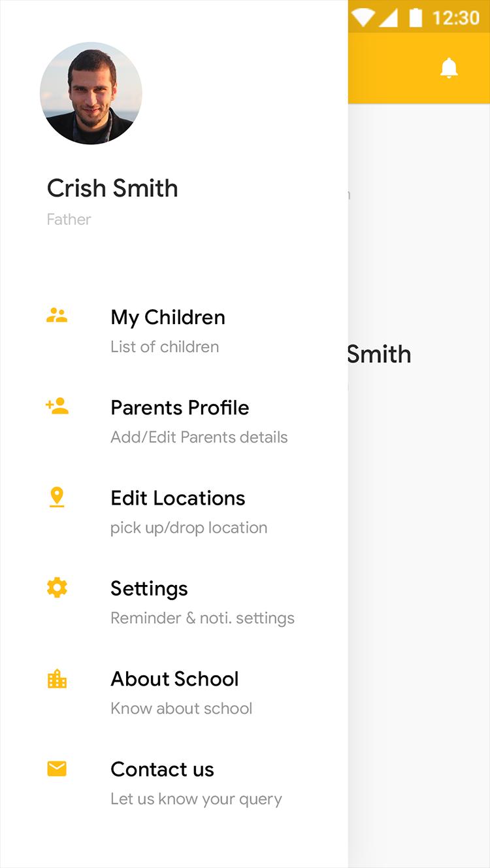
Task: Click the Parents Profile add-person icon
Action: tap(57, 406)
